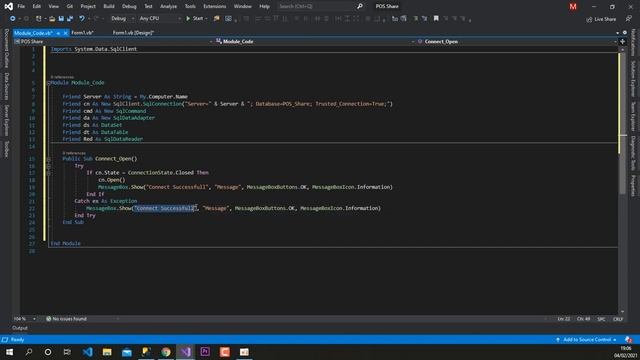Open File Explorer from the taskbar
The image size is (640, 360).
point(107,352)
